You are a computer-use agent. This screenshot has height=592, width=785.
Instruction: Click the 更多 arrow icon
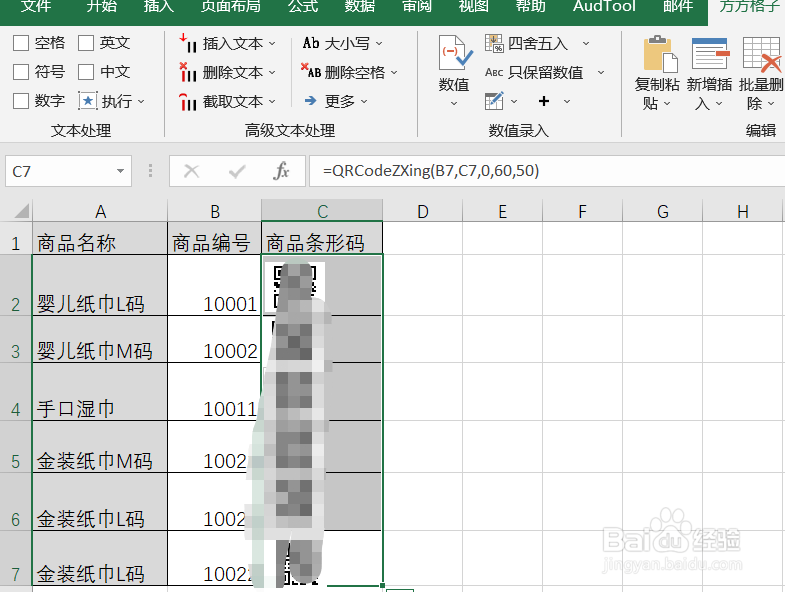tap(310, 101)
